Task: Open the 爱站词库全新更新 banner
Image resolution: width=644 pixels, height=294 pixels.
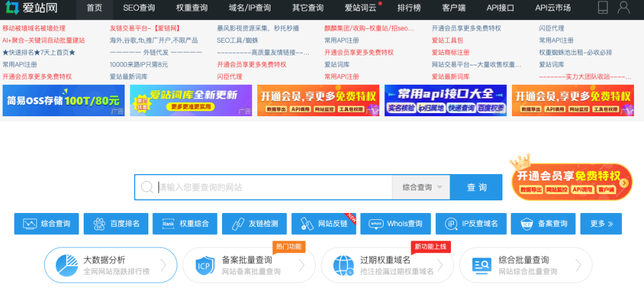Action: (191, 101)
